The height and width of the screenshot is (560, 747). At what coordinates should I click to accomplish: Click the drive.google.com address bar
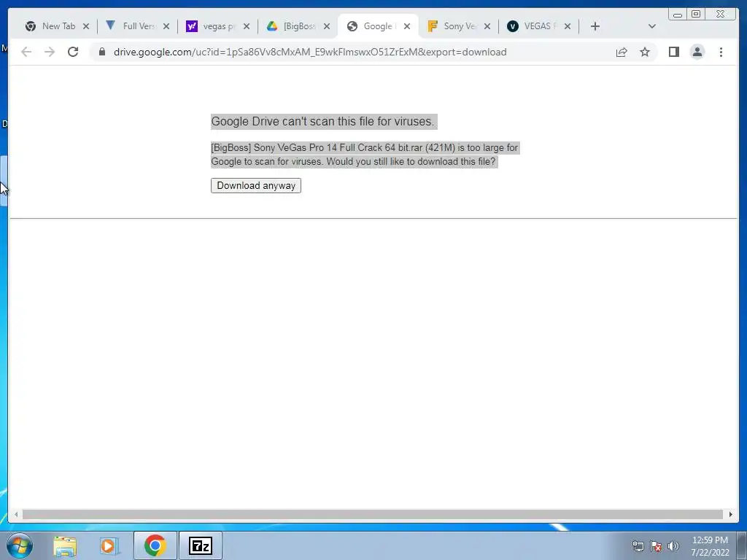point(309,52)
